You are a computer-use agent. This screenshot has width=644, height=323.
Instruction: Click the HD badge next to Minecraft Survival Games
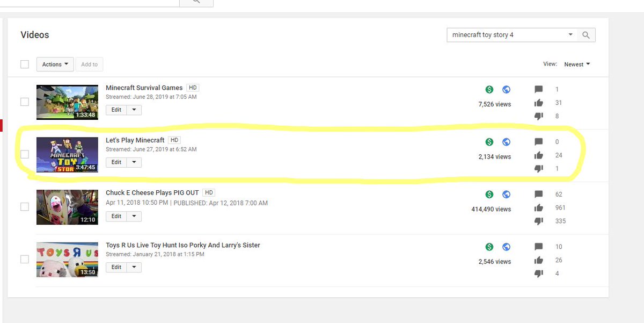tap(193, 88)
